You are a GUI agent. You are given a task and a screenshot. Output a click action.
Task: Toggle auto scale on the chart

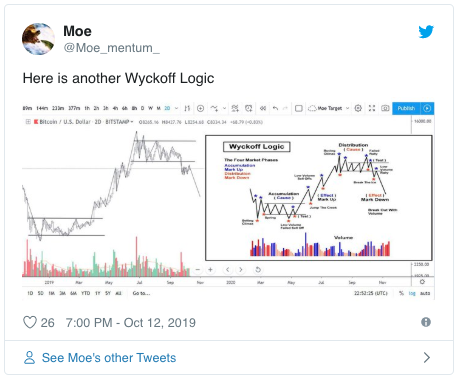(x=425, y=293)
